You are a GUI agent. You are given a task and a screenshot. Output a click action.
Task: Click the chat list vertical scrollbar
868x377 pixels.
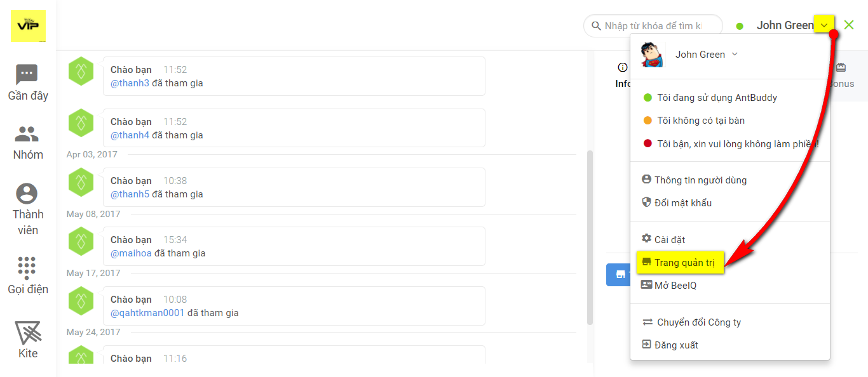[x=590, y=237]
